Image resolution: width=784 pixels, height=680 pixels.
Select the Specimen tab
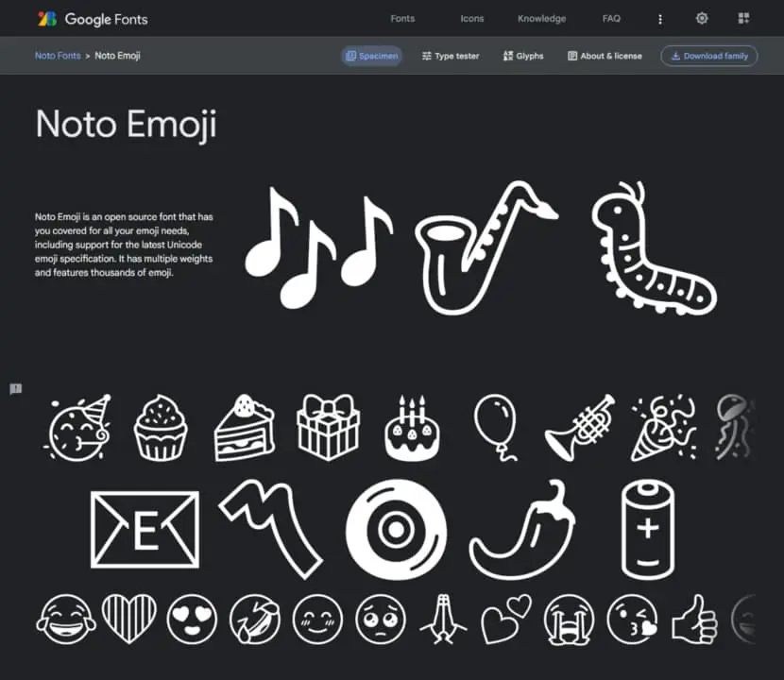[x=371, y=56]
